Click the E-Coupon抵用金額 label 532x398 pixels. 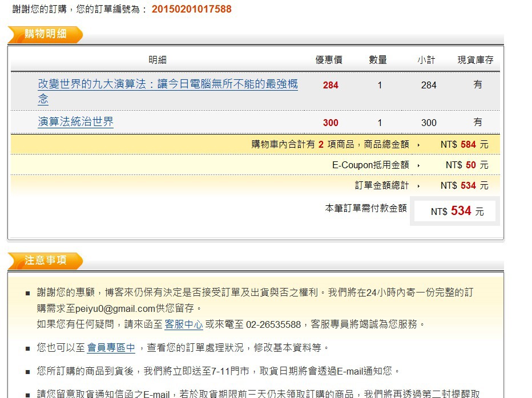[x=370, y=165]
